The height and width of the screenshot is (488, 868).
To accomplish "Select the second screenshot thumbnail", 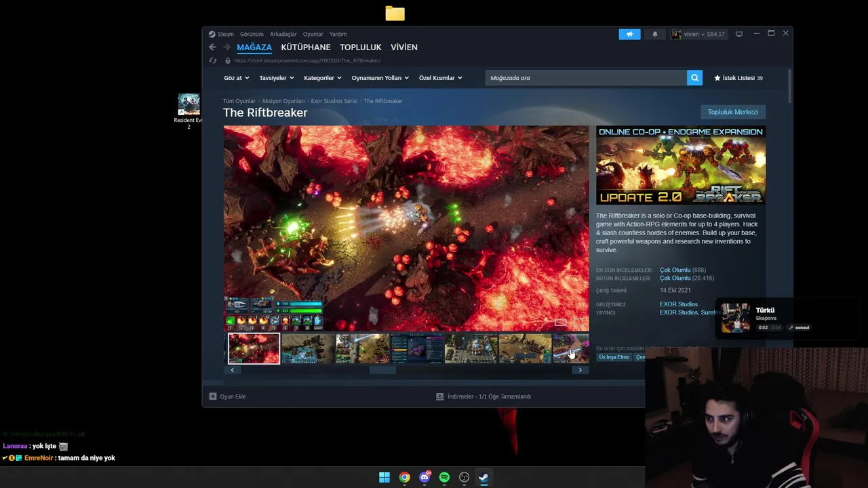I will coord(308,348).
